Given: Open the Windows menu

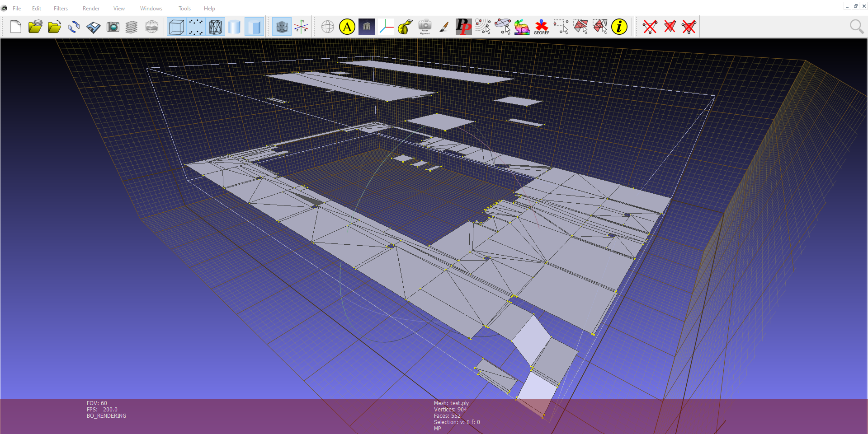Looking at the screenshot, I should coord(151,9).
